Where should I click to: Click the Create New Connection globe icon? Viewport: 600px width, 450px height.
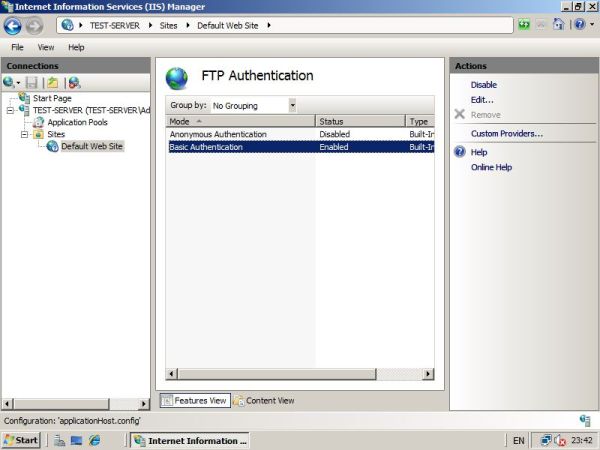click(8, 82)
